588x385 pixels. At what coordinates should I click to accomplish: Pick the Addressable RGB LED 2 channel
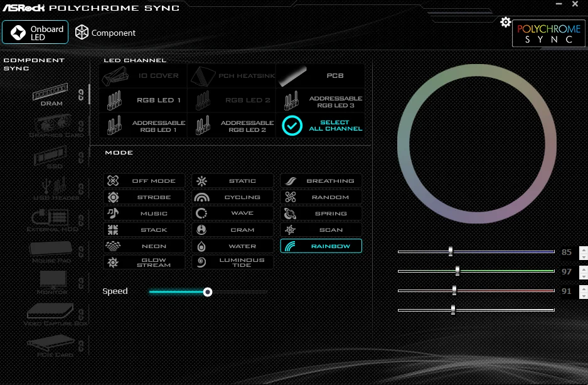[x=232, y=125]
